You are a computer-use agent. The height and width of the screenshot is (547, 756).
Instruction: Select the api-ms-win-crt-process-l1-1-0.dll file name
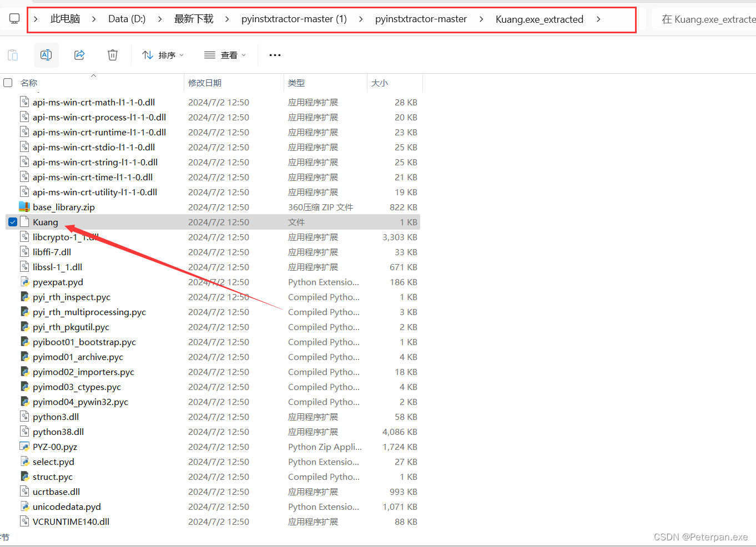coord(99,117)
